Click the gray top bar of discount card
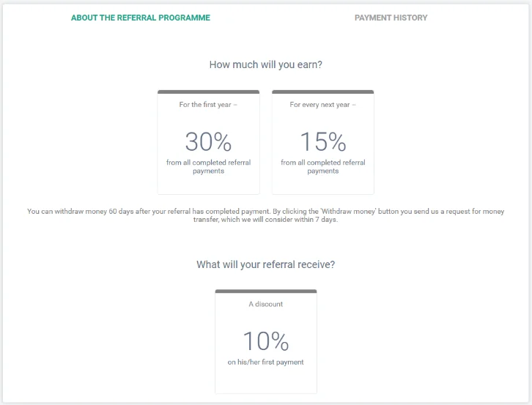 (x=265, y=291)
